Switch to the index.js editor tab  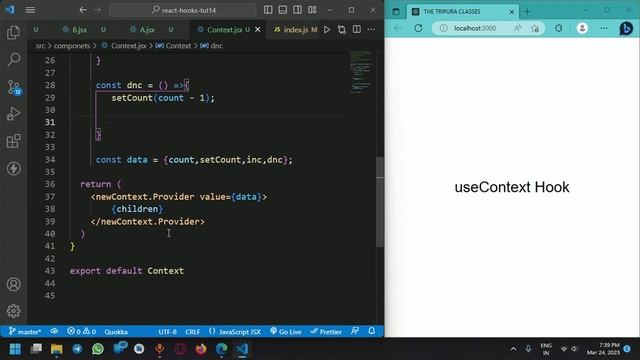pyautogui.click(x=296, y=29)
